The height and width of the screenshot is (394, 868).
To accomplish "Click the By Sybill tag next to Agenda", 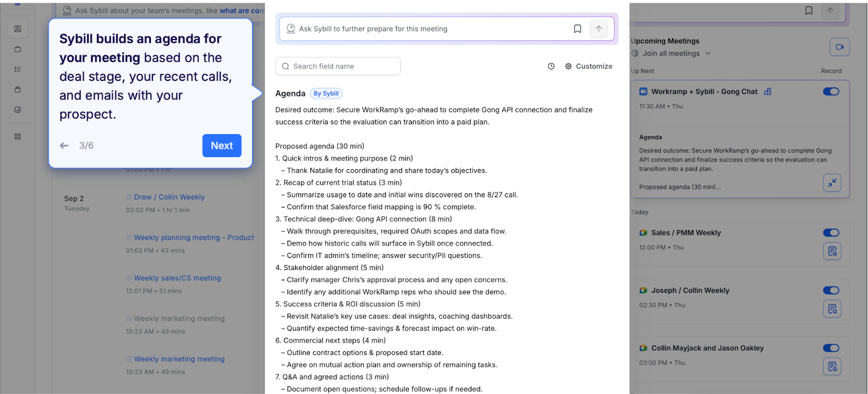I will [x=326, y=93].
